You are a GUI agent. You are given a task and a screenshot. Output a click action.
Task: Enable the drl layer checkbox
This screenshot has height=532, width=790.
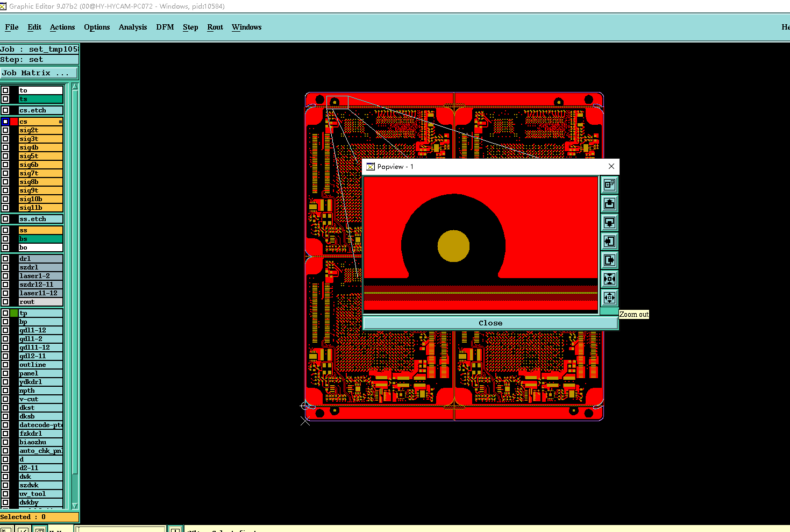pos(5,259)
